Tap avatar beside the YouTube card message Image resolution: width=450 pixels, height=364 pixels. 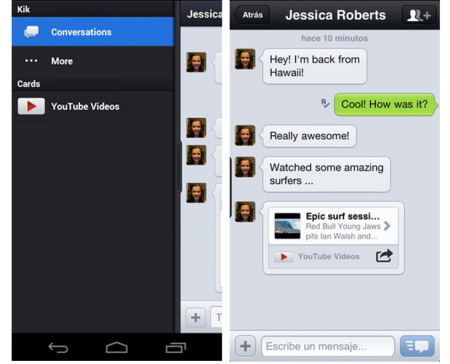(x=245, y=212)
